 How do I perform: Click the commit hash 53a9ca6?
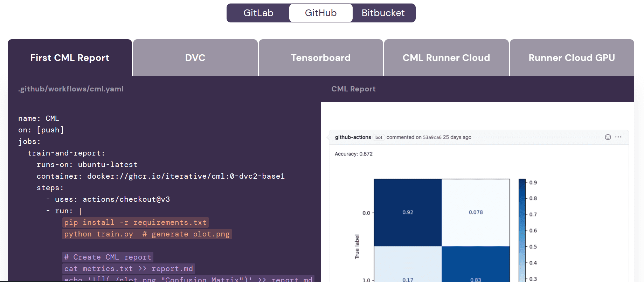click(432, 137)
